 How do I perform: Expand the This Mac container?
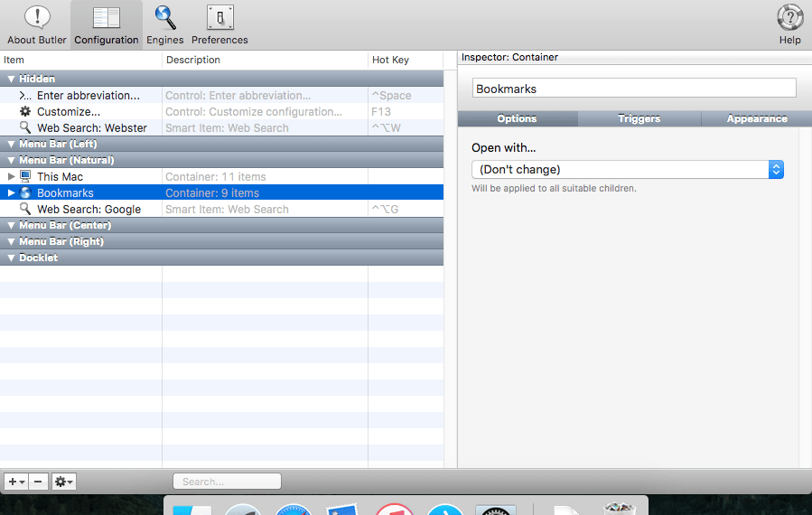coord(12,177)
